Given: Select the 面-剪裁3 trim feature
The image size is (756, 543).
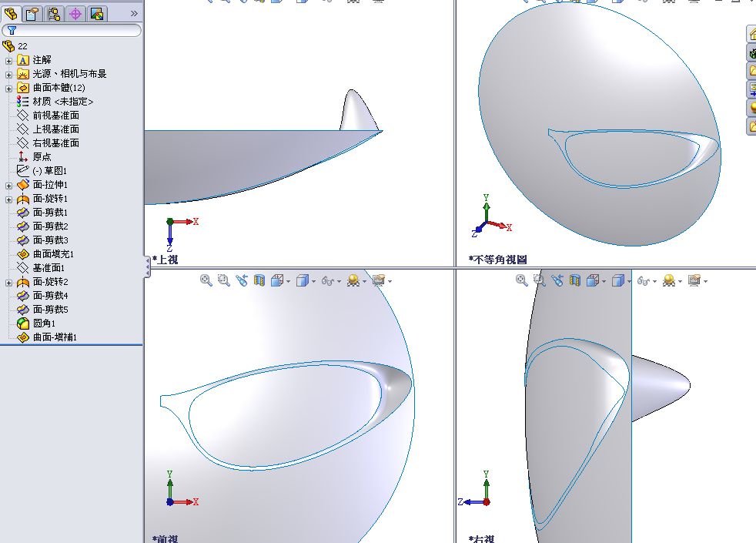Looking at the screenshot, I should [42, 240].
